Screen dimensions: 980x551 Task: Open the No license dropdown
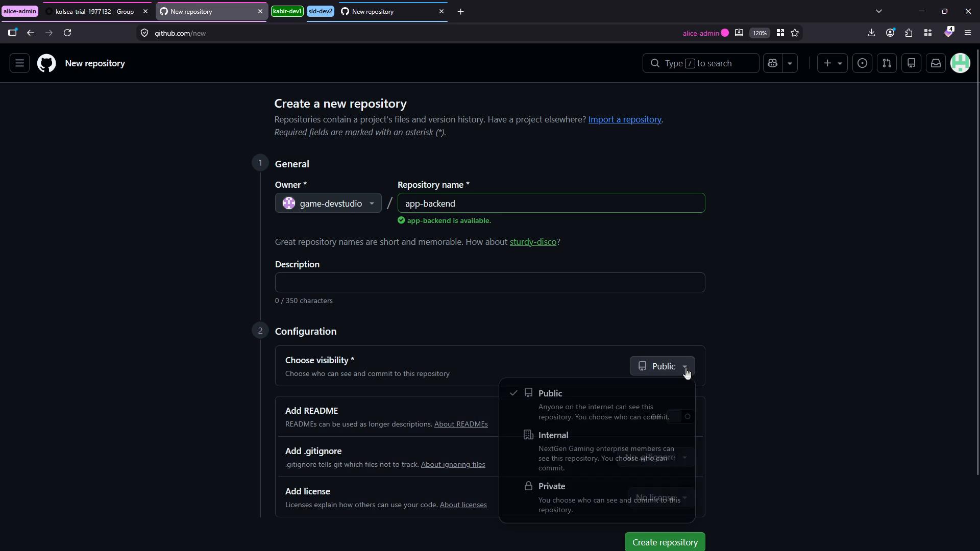click(x=661, y=497)
